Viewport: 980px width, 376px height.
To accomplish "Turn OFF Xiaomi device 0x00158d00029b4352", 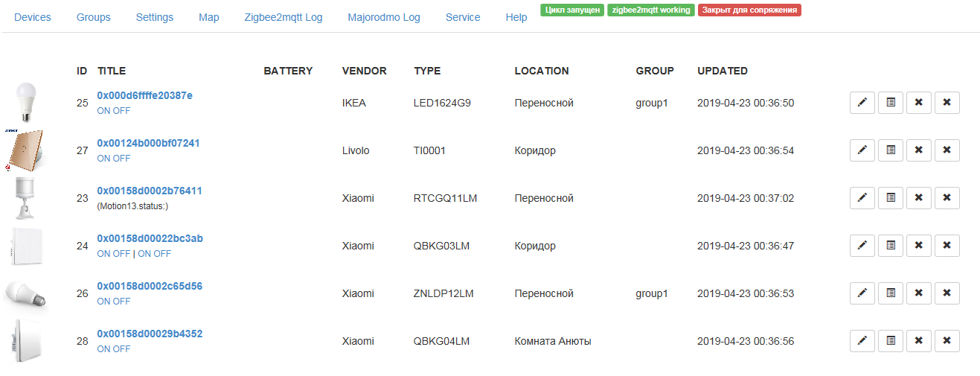I will point(122,349).
